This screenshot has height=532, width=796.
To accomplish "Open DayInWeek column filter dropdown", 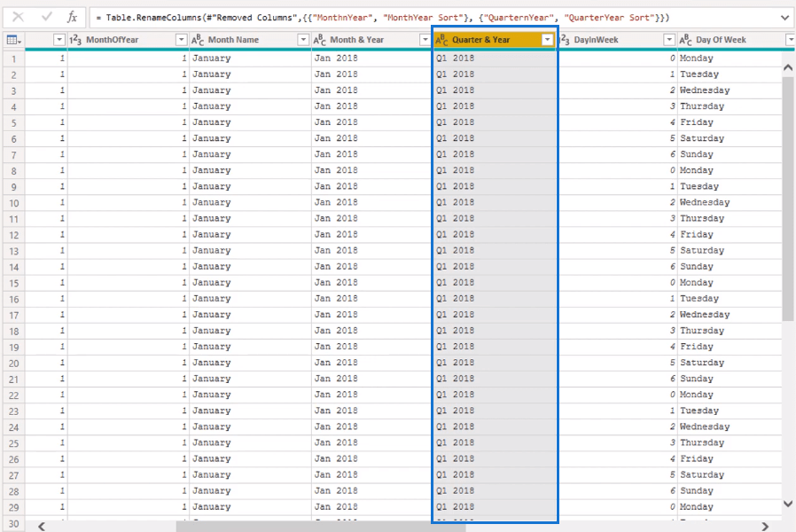I will (669, 40).
